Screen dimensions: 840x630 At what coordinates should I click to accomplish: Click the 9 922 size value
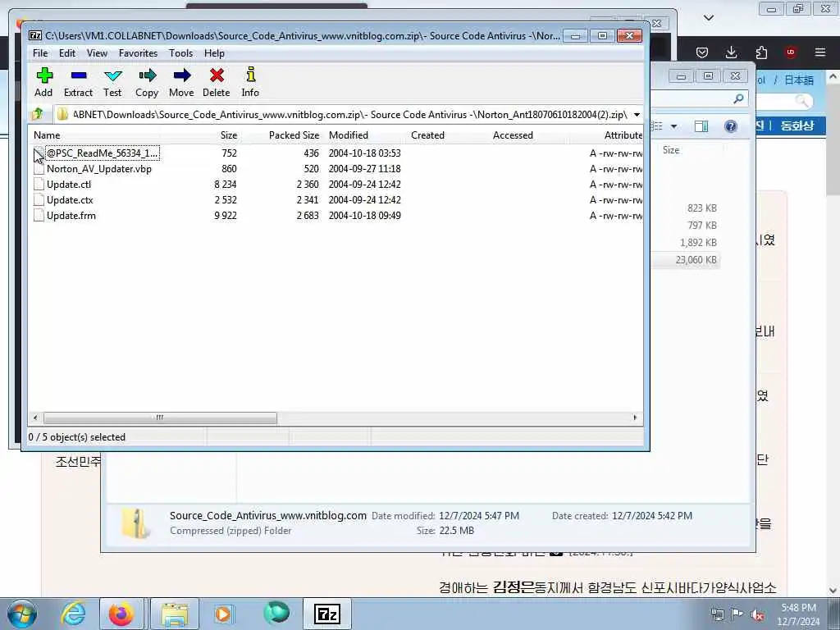pyautogui.click(x=226, y=216)
